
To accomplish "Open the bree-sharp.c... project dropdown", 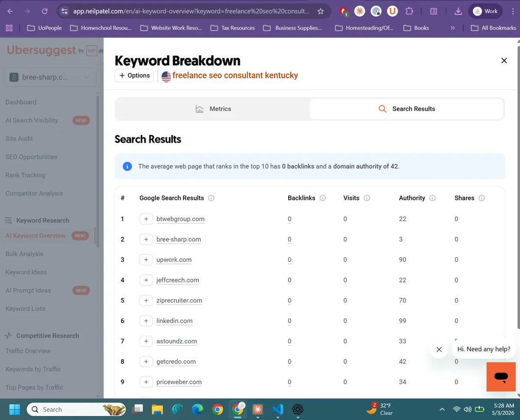I will pos(50,77).
